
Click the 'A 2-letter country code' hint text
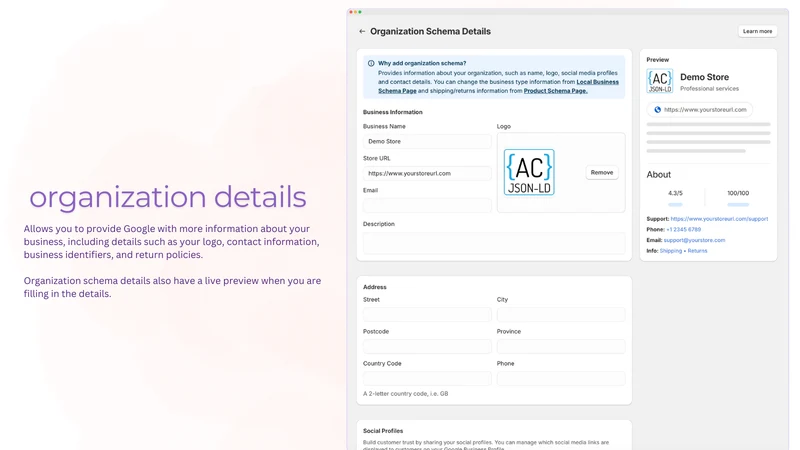click(405, 394)
